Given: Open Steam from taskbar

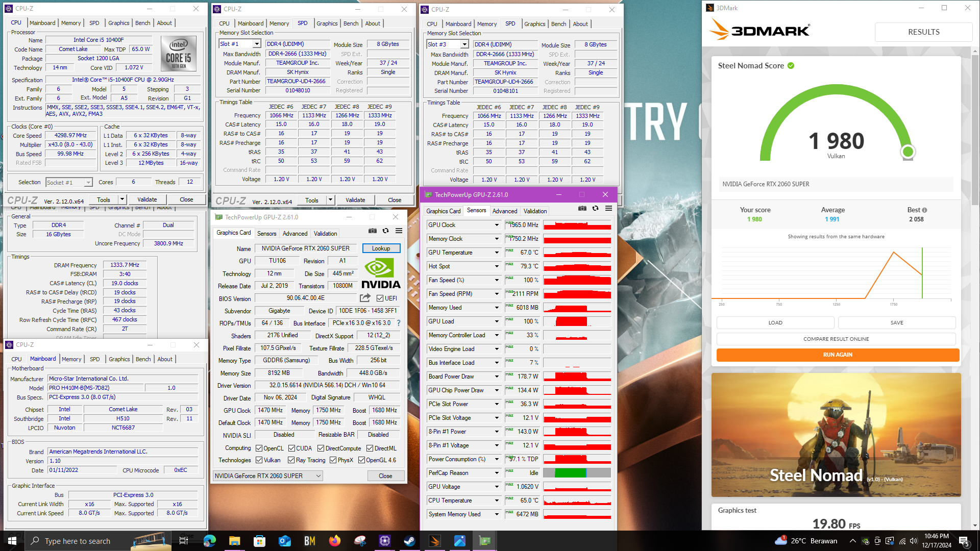Looking at the screenshot, I should click(409, 541).
